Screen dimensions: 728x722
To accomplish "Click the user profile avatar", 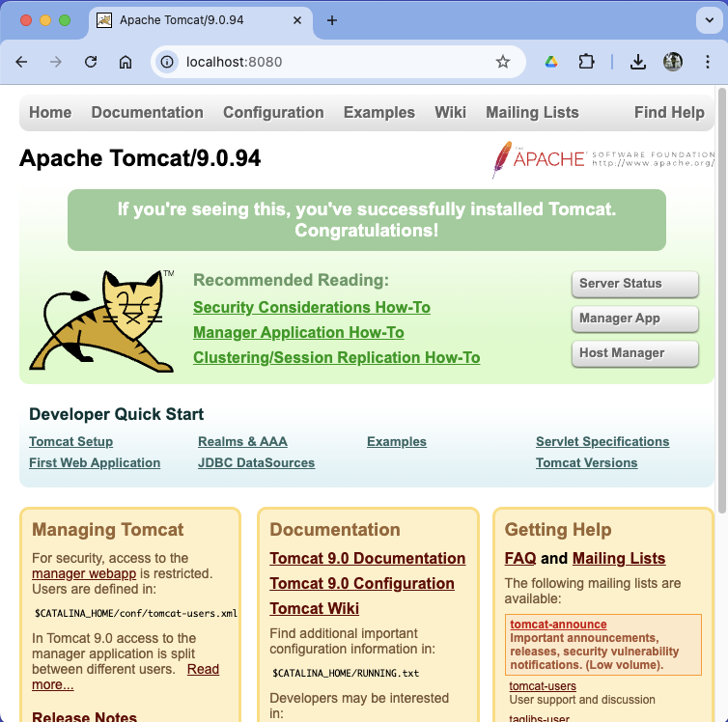I will coord(673,62).
